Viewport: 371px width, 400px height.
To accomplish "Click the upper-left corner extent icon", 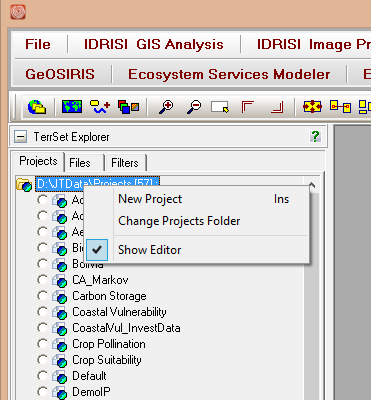I will tap(247, 107).
